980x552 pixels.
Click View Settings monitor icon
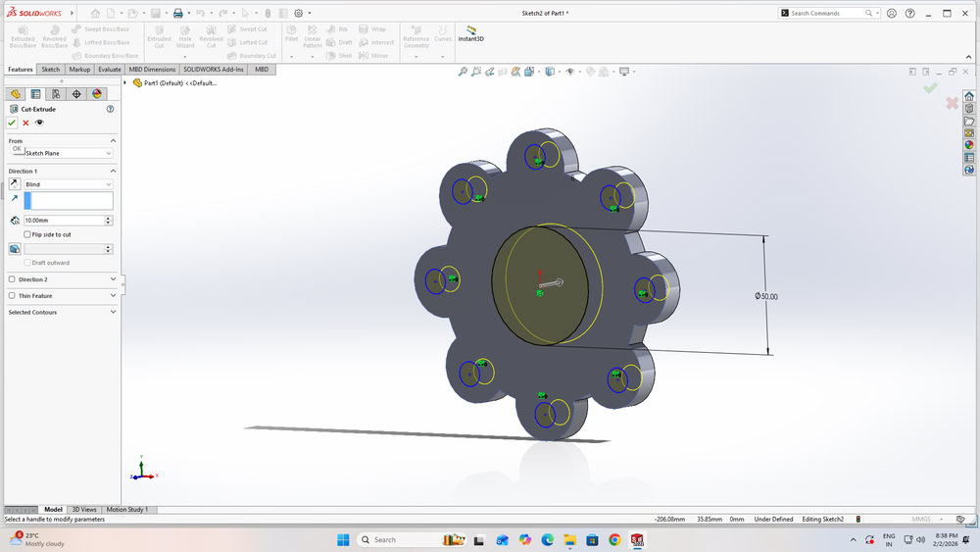pos(623,72)
